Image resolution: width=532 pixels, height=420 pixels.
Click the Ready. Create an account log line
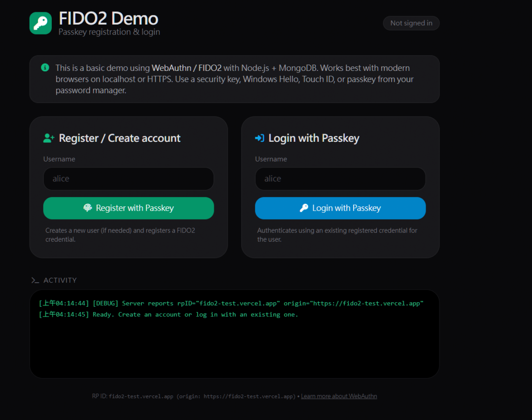click(168, 315)
